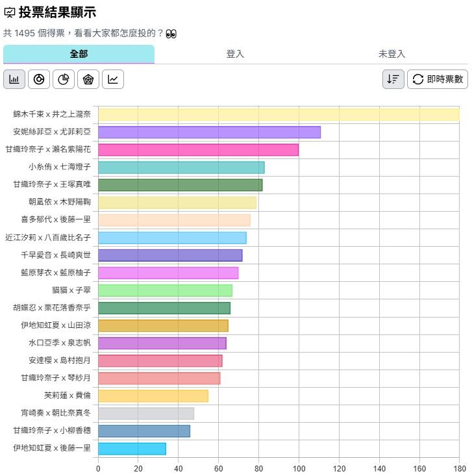Click the cyan bar for 伊地知虹夏 x 後藤一里
This screenshot has height=476, width=472.
tap(132, 448)
